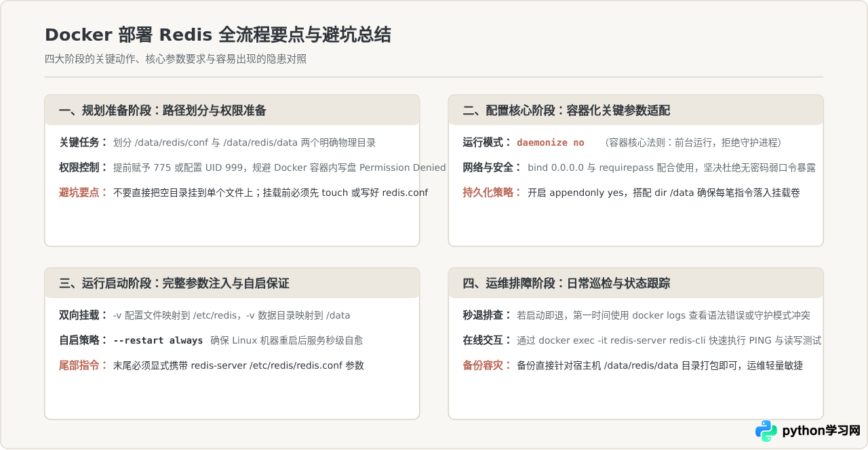The height and width of the screenshot is (450, 868).
Task: Click text "划分 /data/redis/conf 与 /data/redis/data 两个明确物理目录"
Action: point(244,142)
